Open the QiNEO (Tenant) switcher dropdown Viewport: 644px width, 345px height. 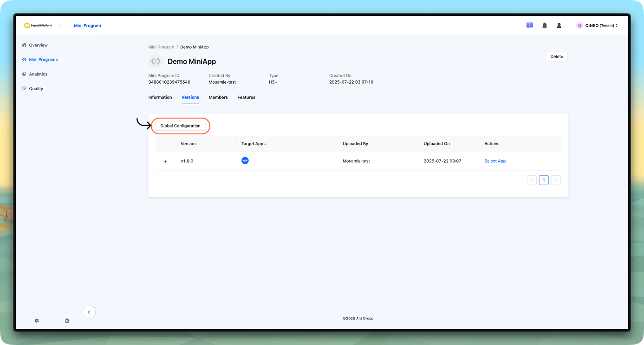pos(598,26)
